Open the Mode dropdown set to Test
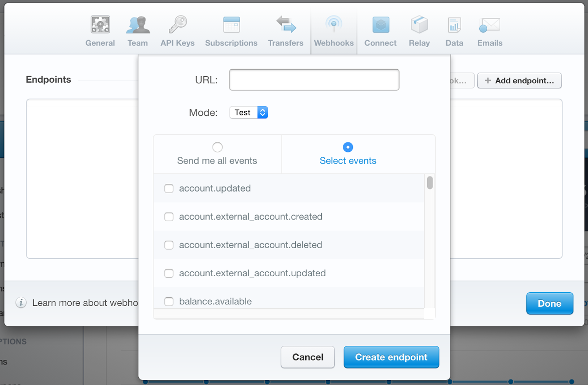588x385 pixels. (x=249, y=112)
